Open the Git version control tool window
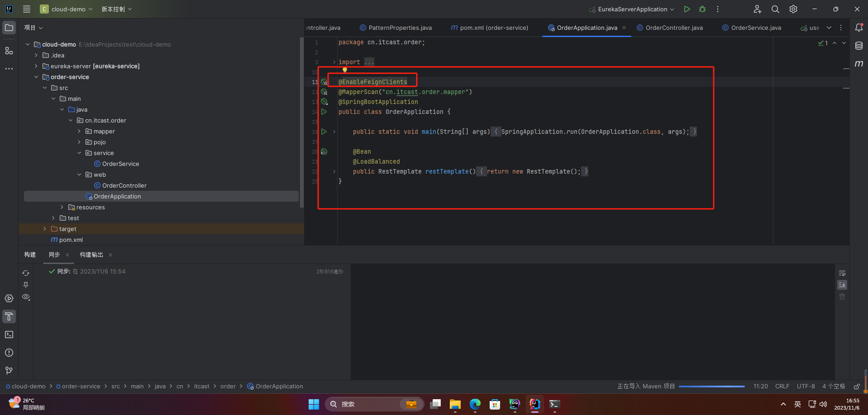The height and width of the screenshot is (415, 868). click(x=9, y=371)
